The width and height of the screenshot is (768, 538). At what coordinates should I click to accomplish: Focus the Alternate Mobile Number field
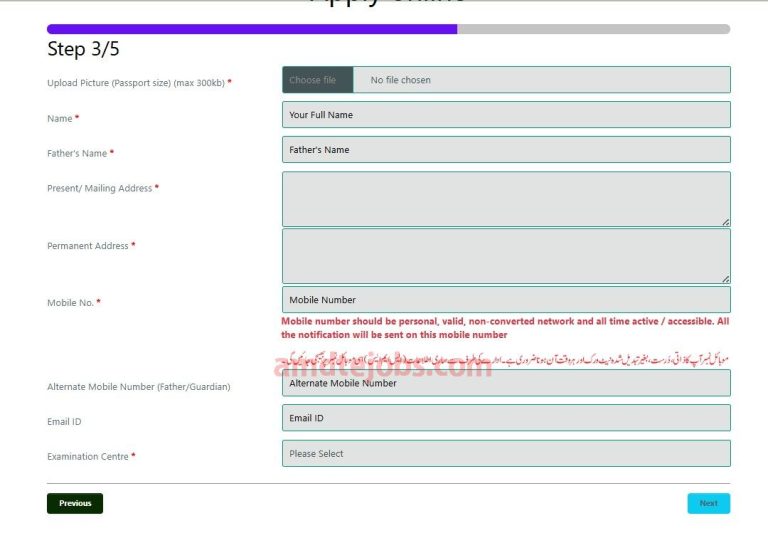[506, 383]
